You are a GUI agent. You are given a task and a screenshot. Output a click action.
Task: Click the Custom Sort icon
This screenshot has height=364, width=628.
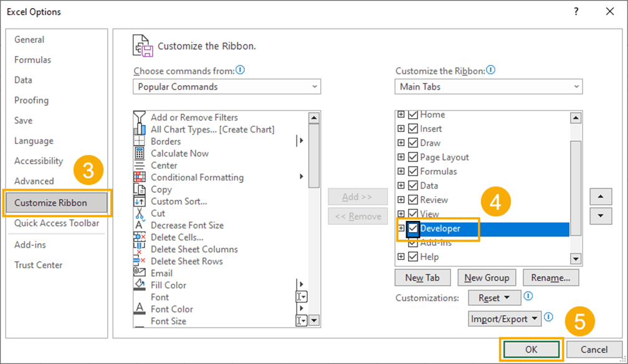(140, 201)
